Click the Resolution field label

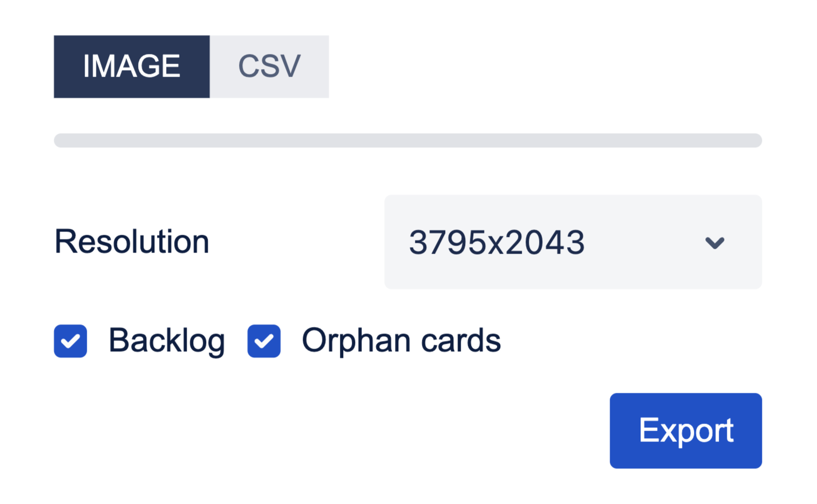[132, 241]
